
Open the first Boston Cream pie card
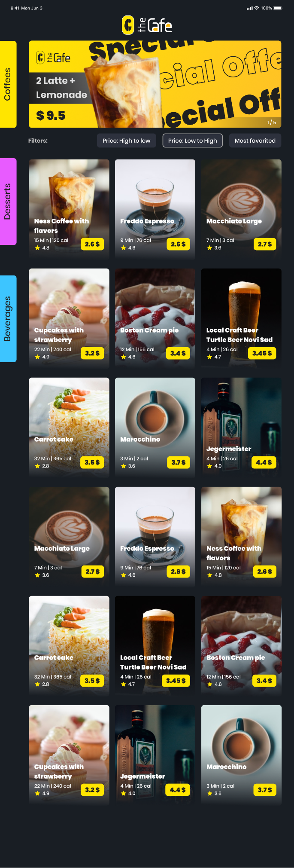[155, 318]
